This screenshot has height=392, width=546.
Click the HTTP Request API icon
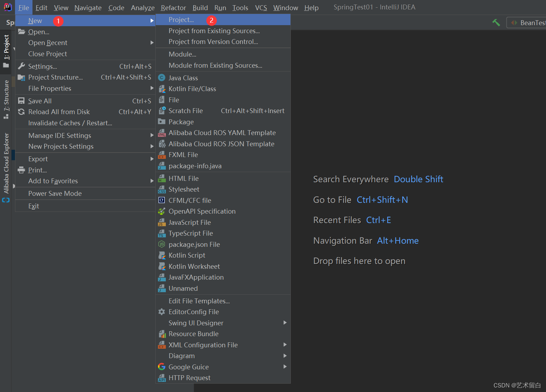click(162, 378)
